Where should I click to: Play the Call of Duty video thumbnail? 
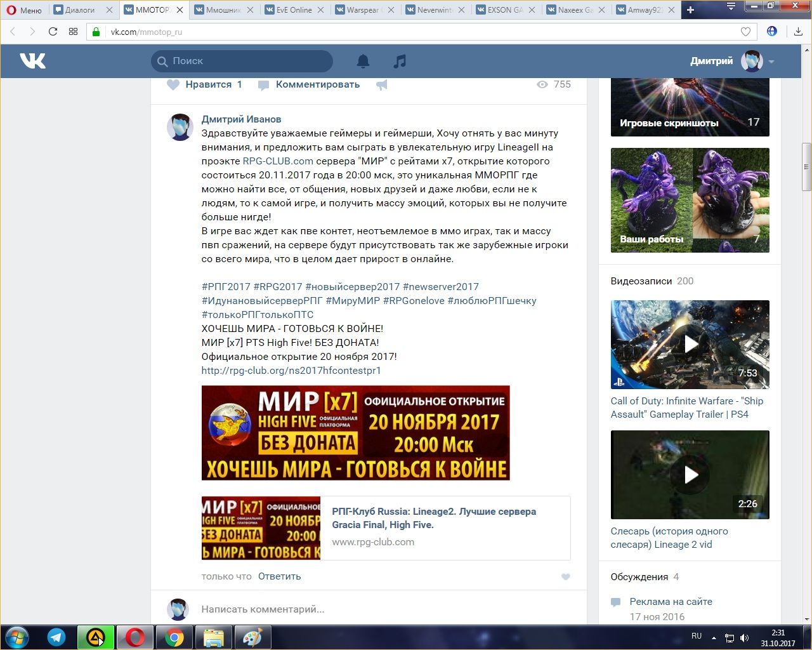point(690,344)
